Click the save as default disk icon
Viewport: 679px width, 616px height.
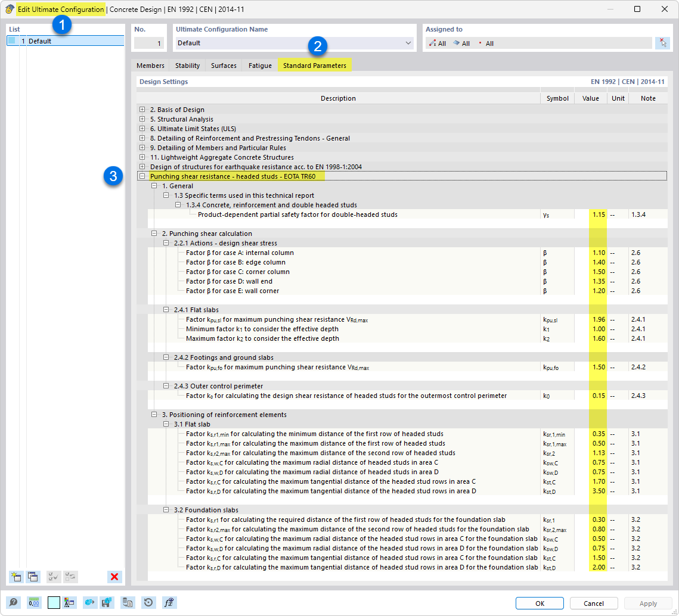click(107, 602)
